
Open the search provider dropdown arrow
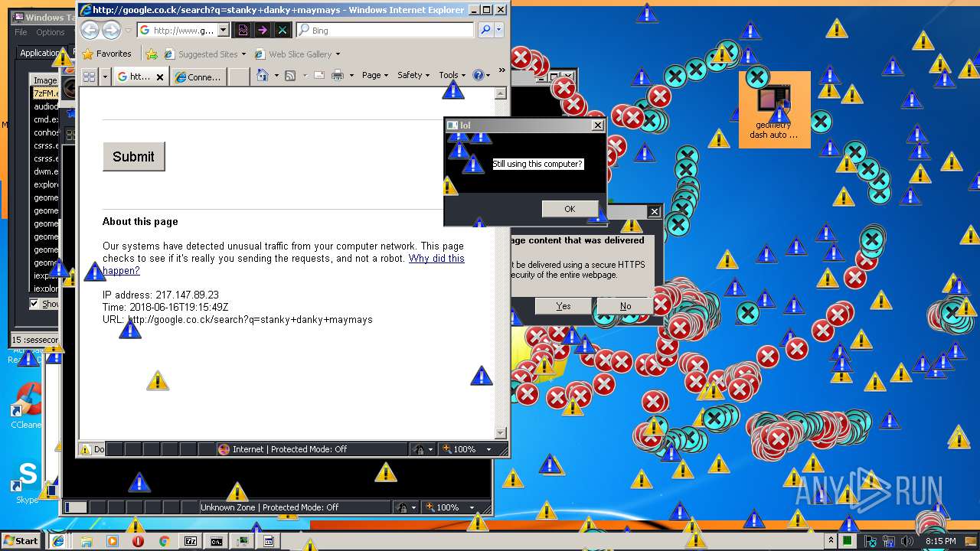(x=499, y=30)
